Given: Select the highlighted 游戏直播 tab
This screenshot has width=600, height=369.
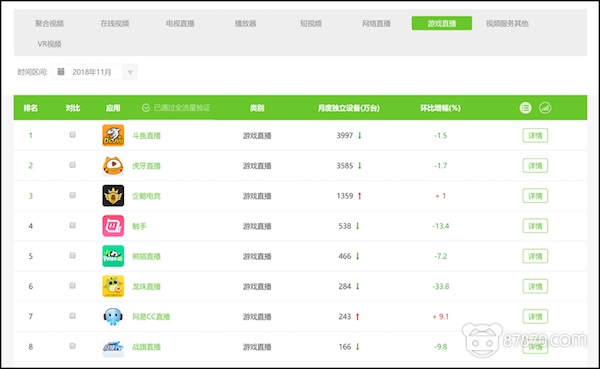Looking at the screenshot, I should [x=442, y=23].
